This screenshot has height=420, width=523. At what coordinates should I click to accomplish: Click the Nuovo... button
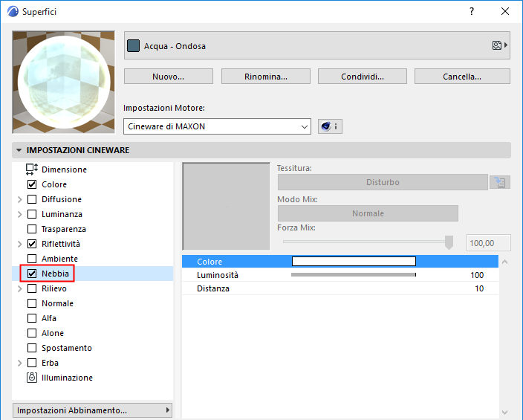(x=169, y=77)
